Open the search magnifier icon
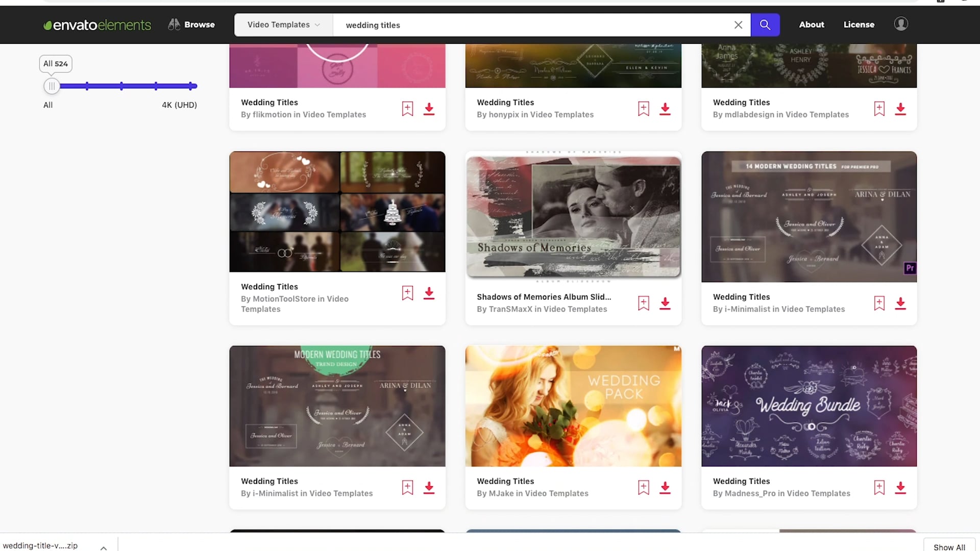 765,24
